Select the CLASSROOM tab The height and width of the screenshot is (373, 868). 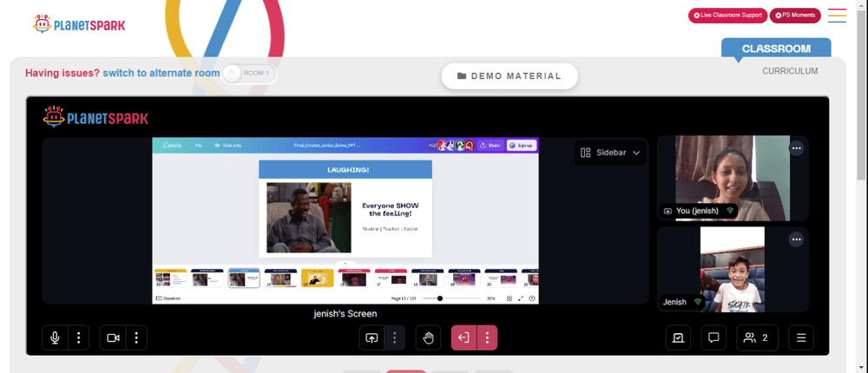(776, 49)
